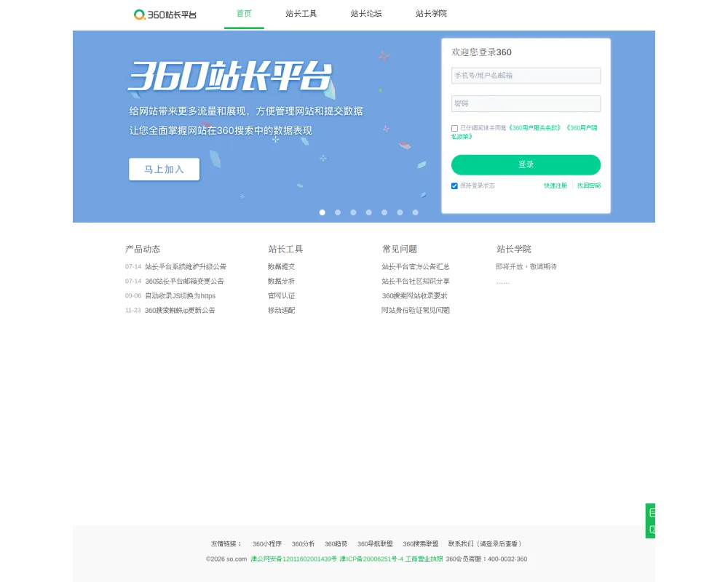Click the green 登录 button

pyautogui.click(x=526, y=164)
